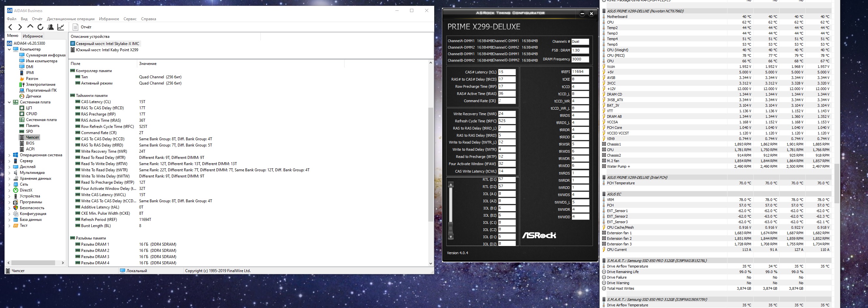This screenshot has height=308, width=868.
Task: Click the up-level arrow in AIDA64 toolbar
Action: click(30, 27)
